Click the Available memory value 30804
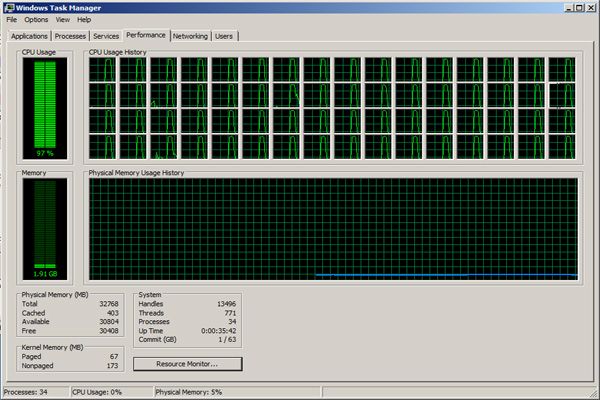The width and height of the screenshot is (600, 400). point(109,322)
